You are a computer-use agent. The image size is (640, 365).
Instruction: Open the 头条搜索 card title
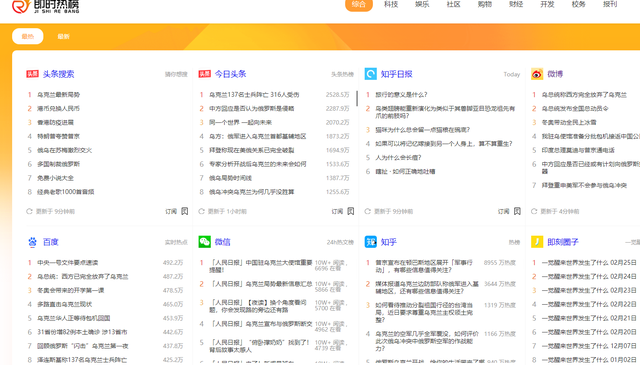(58, 74)
